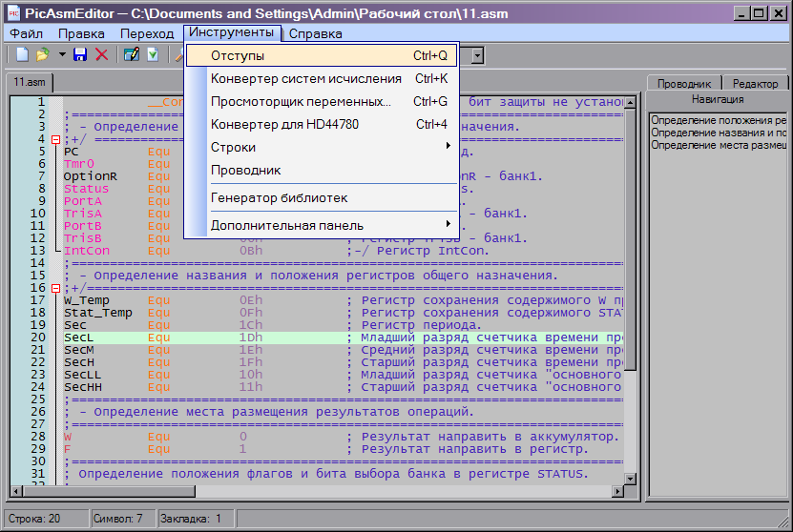This screenshot has height=532, width=793.
Task: Choose Конвертер для HD44780
Action: pos(322,124)
